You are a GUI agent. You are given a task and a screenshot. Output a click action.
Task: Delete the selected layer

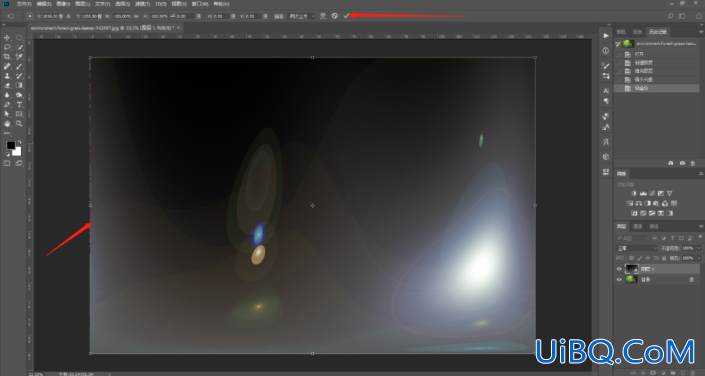coord(694,372)
